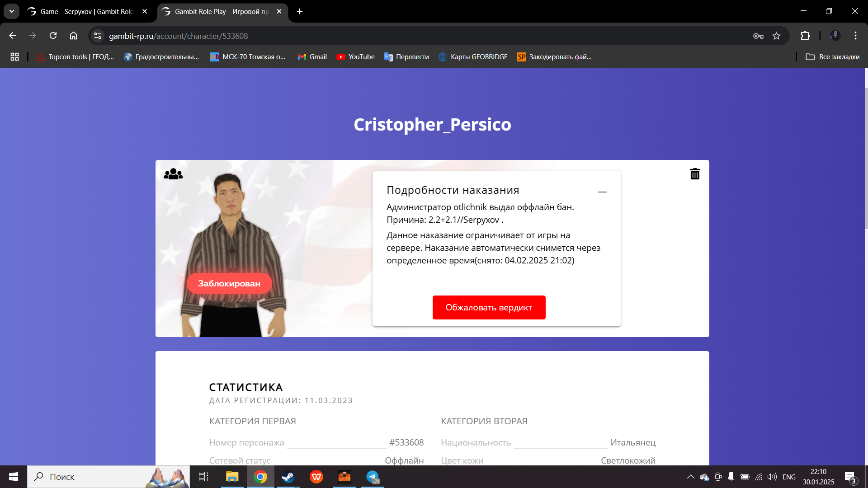The width and height of the screenshot is (868, 488).
Task: Click the group of people icon
Action: [173, 174]
